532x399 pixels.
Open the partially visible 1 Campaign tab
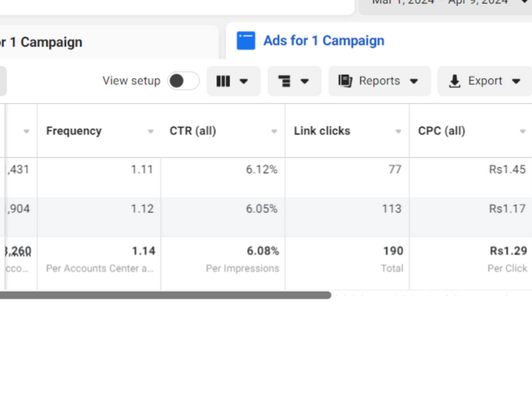[x=45, y=42]
